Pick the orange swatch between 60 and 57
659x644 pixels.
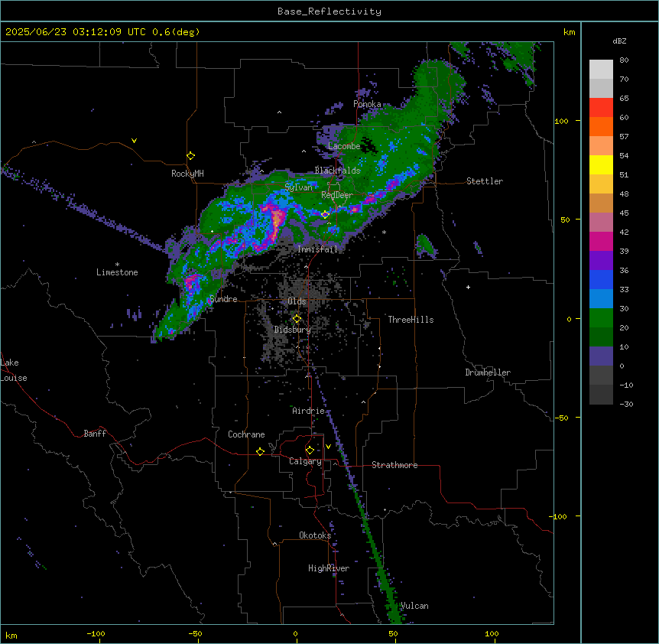click(x=601, y=127)
